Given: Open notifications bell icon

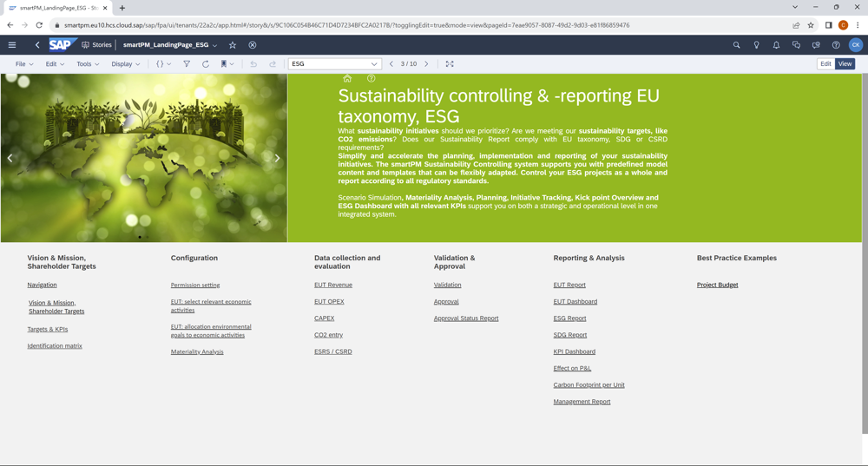Looking at the screenshot, I should 776,45.
